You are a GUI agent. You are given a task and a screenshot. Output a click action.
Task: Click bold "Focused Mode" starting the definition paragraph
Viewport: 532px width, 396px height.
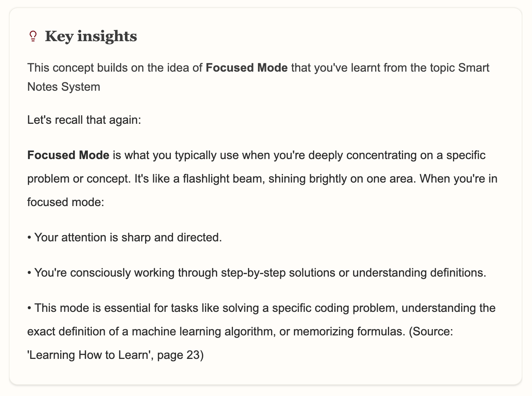click(68, 155)
